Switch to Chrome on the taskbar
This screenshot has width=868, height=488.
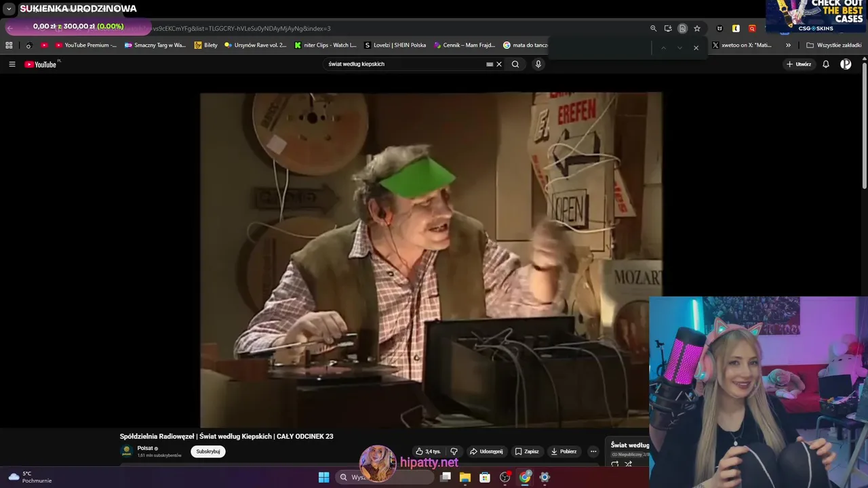[525, 477]
